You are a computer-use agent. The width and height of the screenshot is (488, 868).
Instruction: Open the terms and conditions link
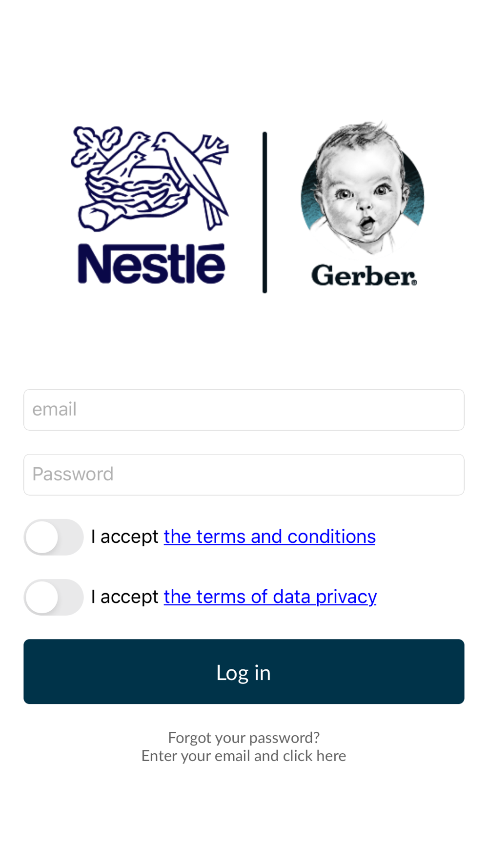(x=270, y=537)
